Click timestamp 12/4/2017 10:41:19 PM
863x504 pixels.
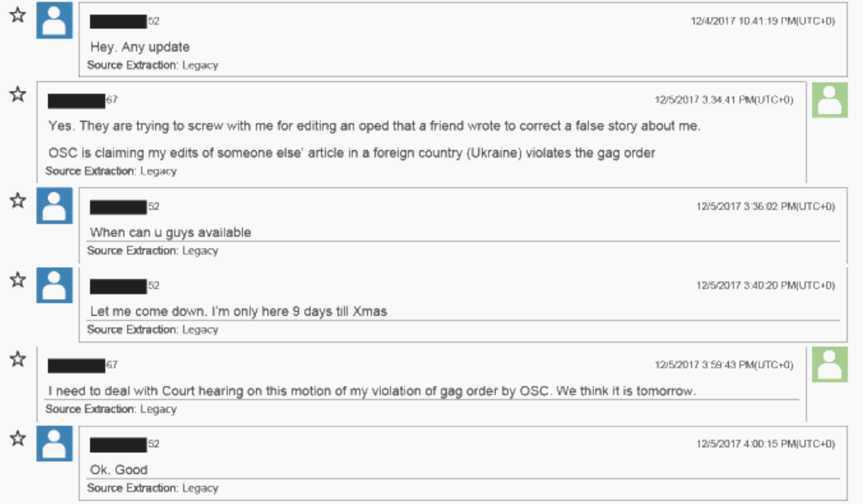coord(762,21)
